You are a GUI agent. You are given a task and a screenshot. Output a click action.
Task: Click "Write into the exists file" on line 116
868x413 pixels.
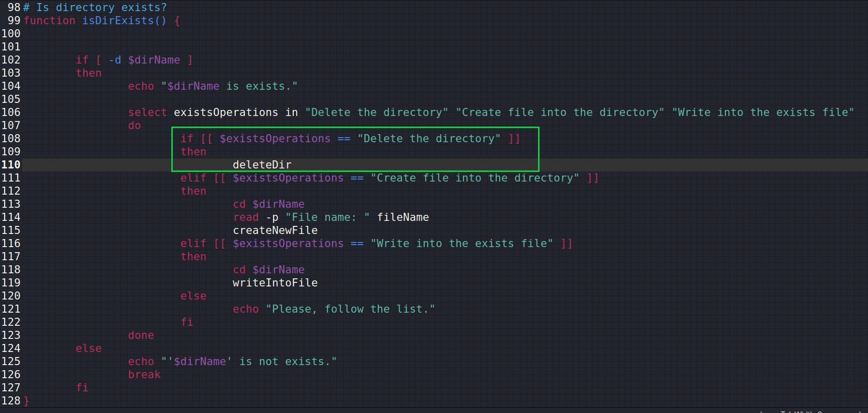click(x=462, y=244)
